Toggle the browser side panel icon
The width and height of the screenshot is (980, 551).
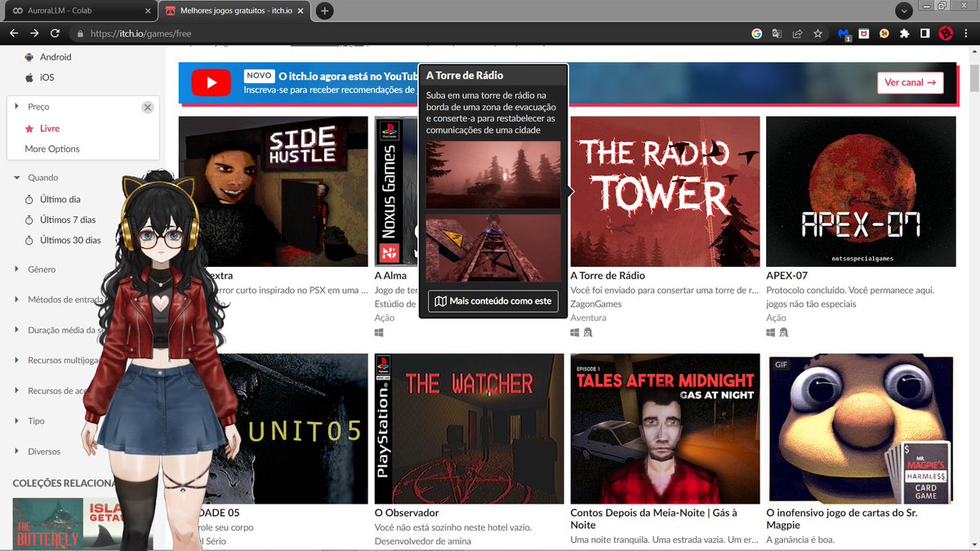point(924,33)
